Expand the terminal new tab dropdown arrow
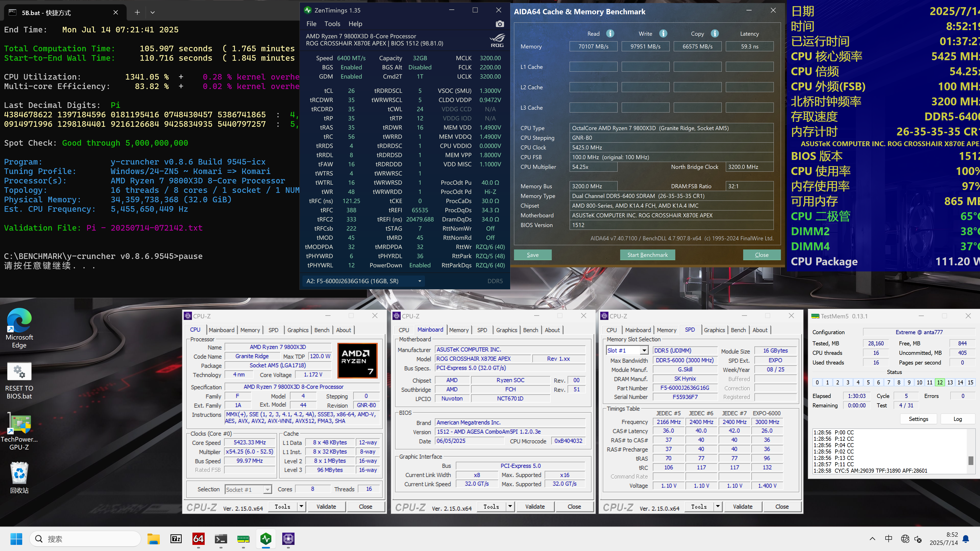The width and height of the screenshot is (980, 551). click(x=153, y=12)
